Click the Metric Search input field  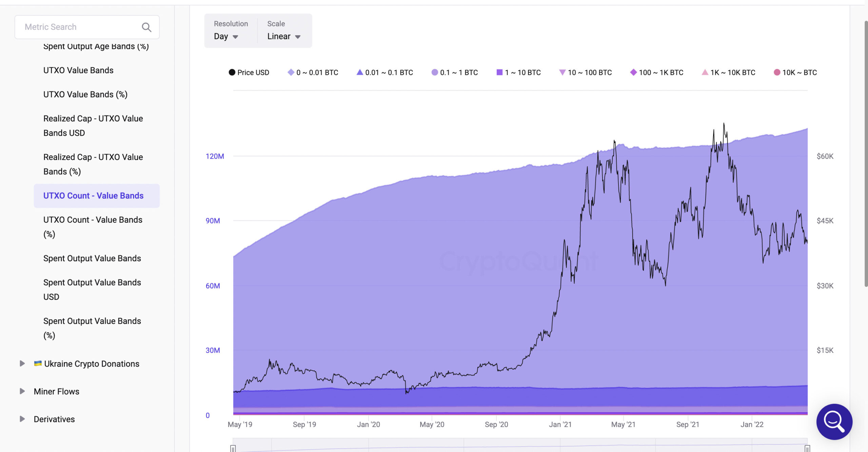pos(87,27)
